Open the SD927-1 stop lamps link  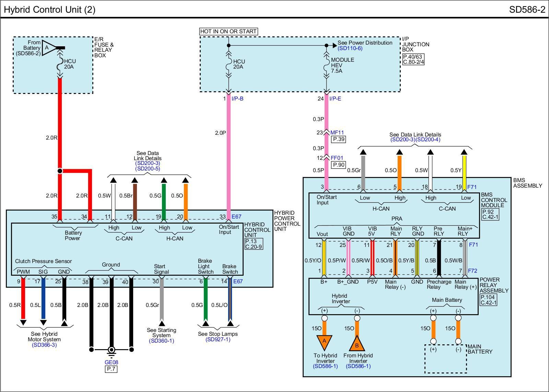[218, 340]
